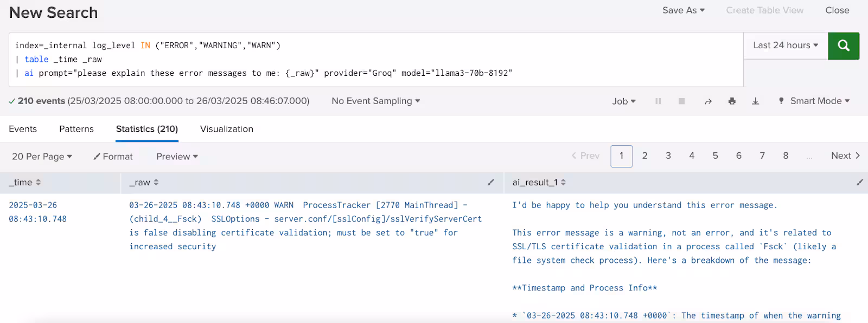Viewport: 868px width, 323px height.
Task: Switch to the Events tab
Action: click(x=23, y=129)
